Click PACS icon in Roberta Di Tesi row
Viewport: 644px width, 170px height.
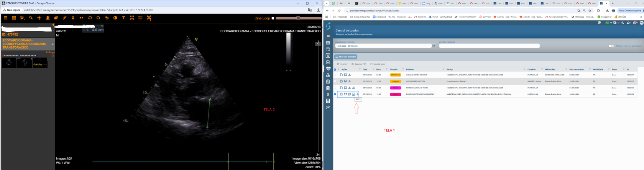coord(353,94)
